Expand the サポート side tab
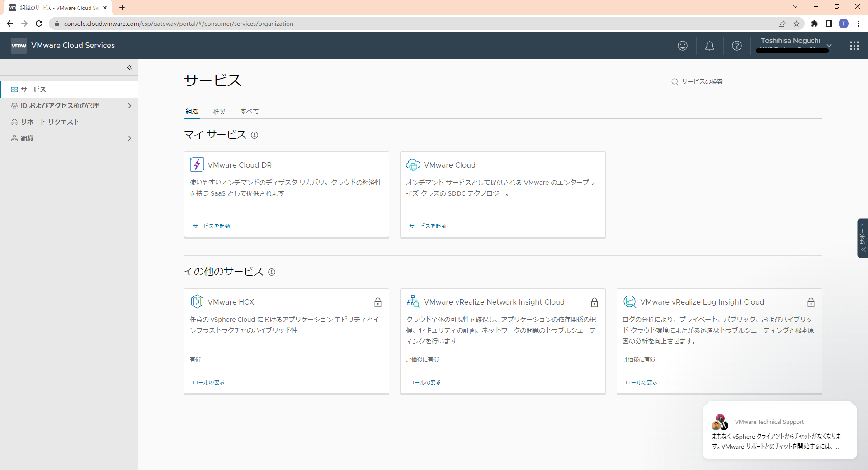The height and width of the screenshot is (470, 868). click(863, 238)
